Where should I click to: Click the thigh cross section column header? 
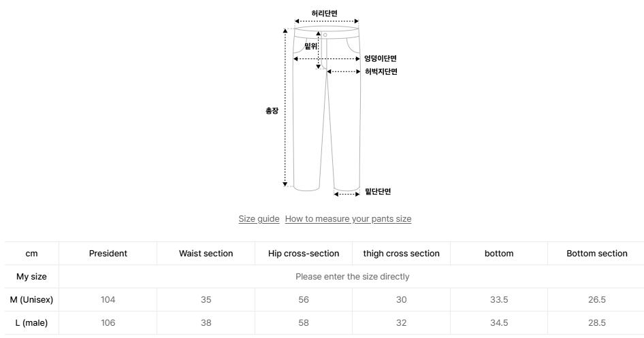(401, 254)
